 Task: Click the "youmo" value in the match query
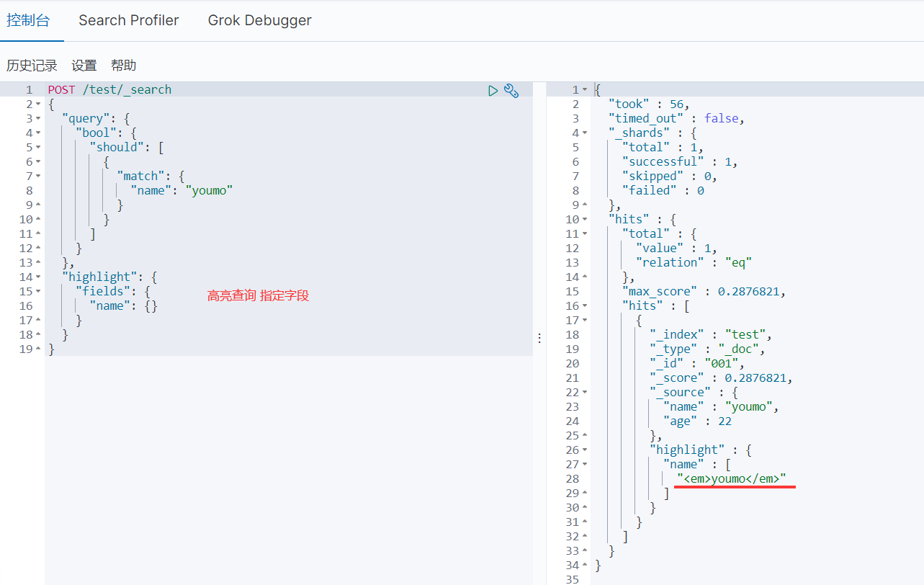click(210, 191)
